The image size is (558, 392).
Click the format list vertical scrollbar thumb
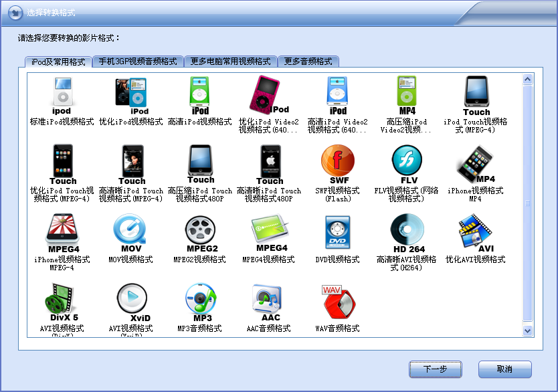pos(527,203)
